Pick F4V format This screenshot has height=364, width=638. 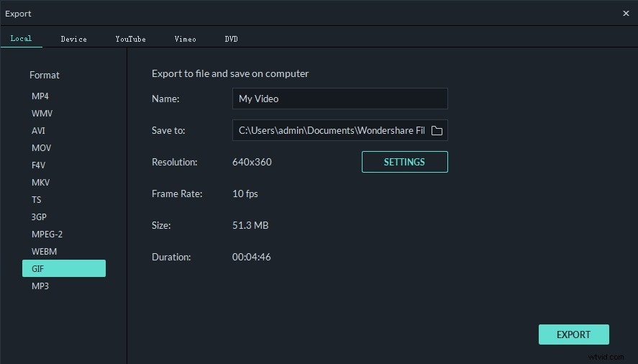click(38, 165)
